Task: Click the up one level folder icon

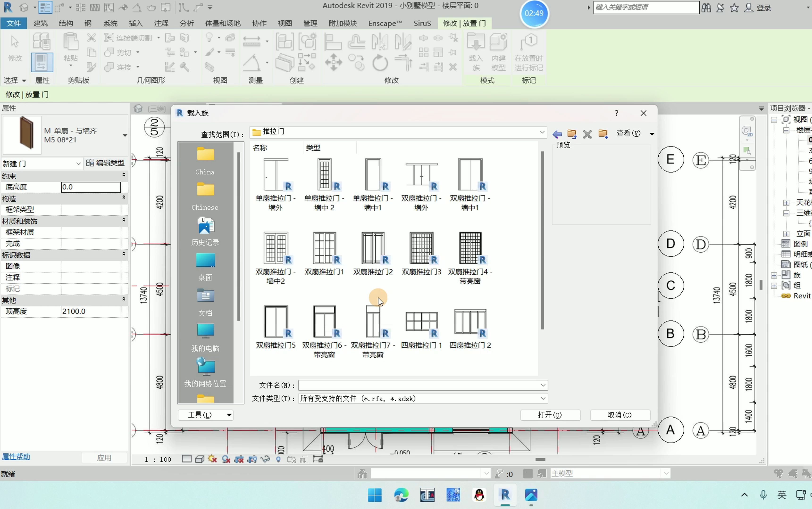Action: click(572, 134)
